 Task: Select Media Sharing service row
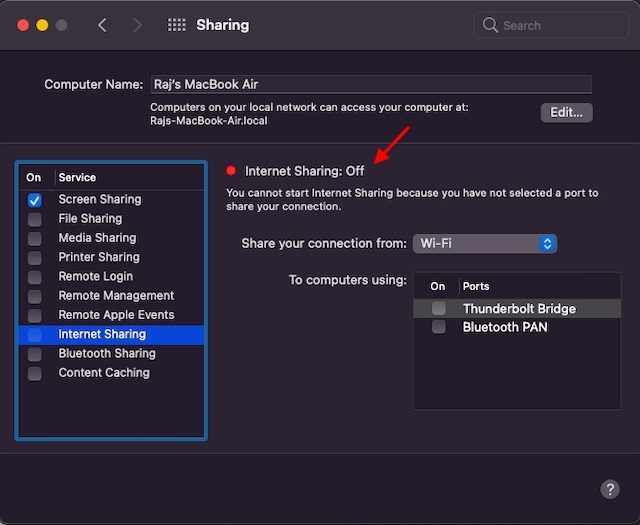coord(111,238)
